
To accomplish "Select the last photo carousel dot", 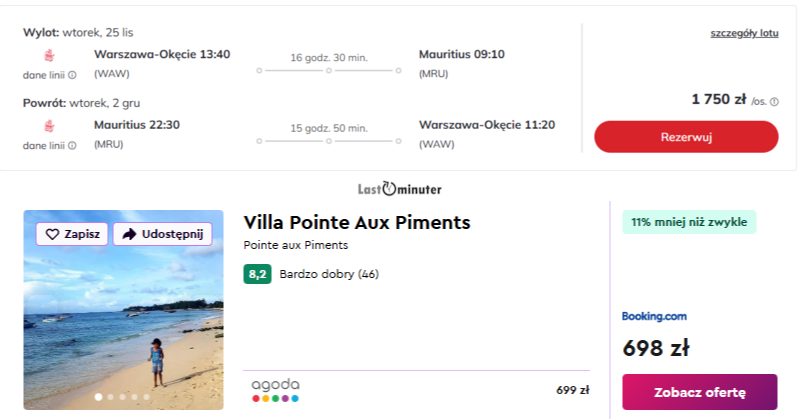I will (x=146, y=397).
